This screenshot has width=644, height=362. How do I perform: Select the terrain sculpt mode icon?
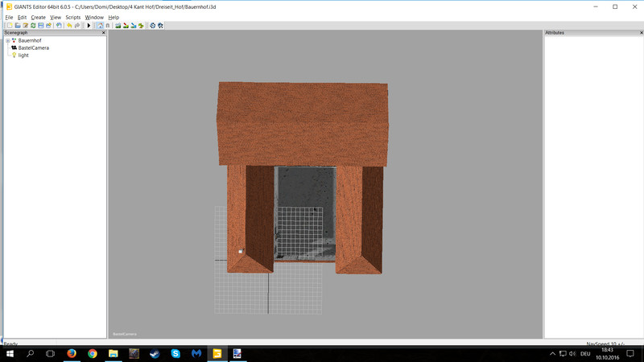tap(118, 26)
